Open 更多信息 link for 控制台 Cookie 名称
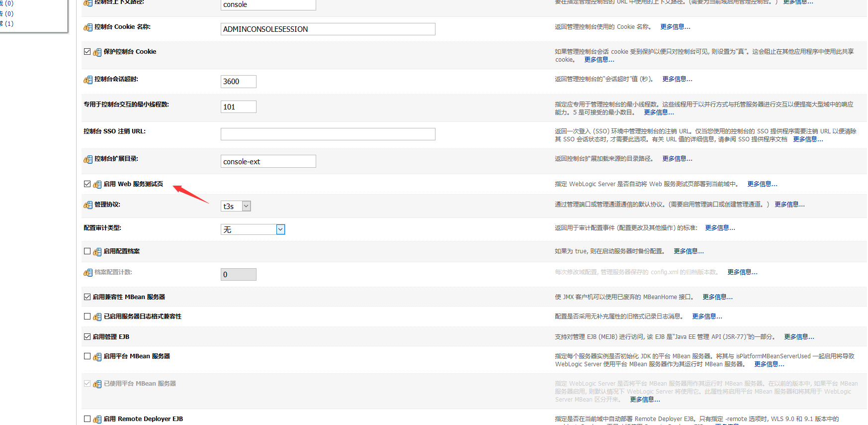This screenshot has width=868, height=425. (675, 27)
